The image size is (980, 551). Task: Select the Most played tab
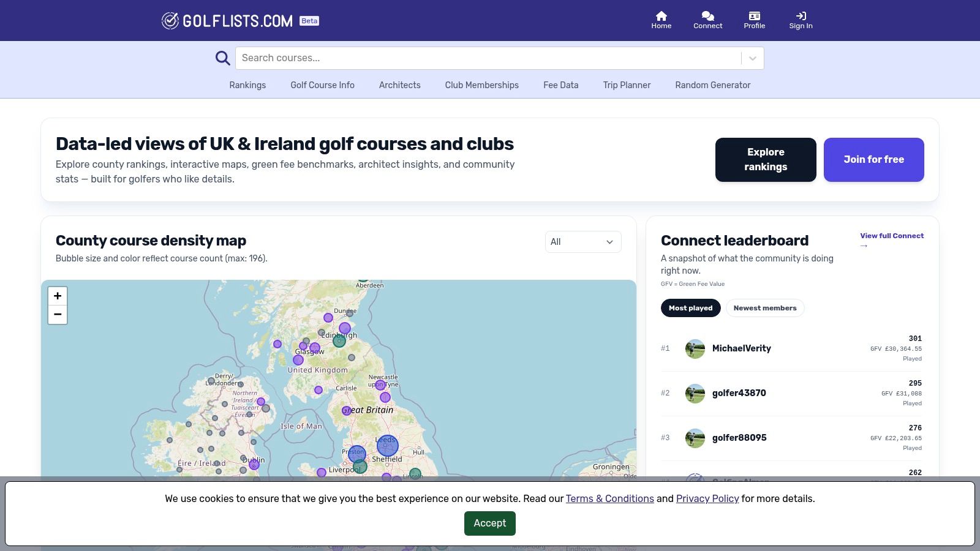pos(690,308)
